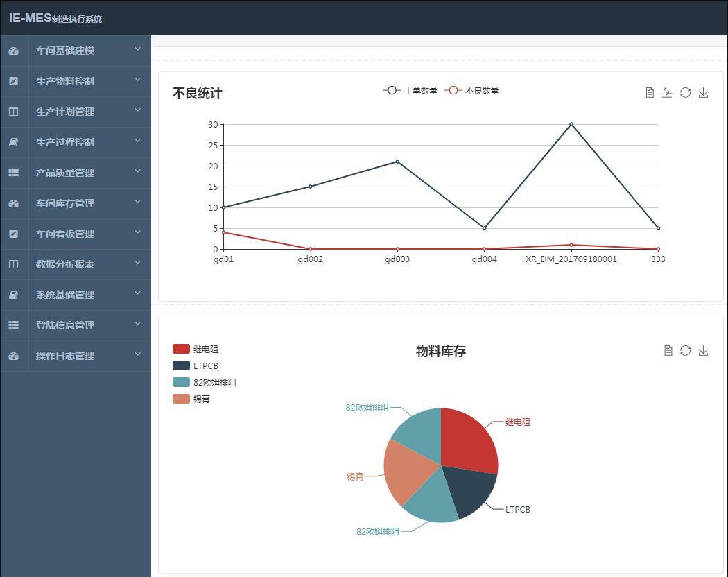Screen dimensions: 728x577
Task: Toggle 工单数量 series in chart legend
Action: pos(410,91)
